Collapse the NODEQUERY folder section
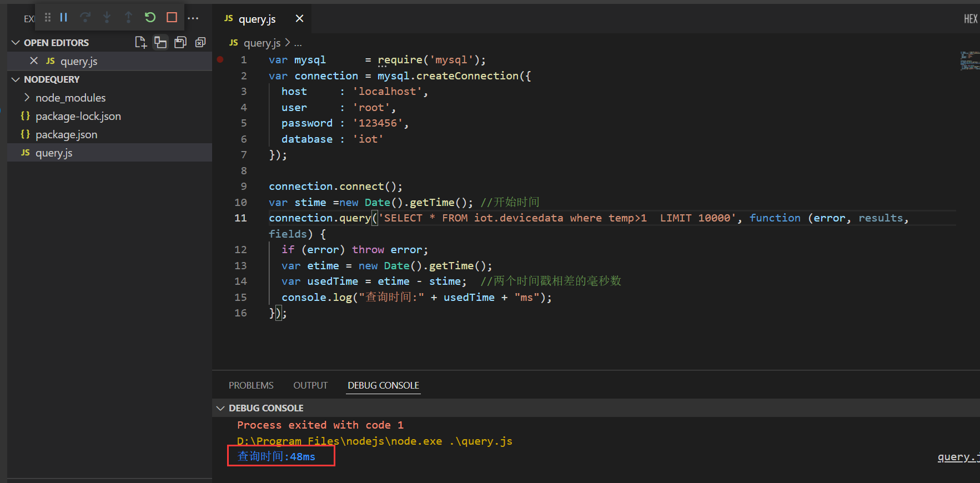Screen dimensions: 980x483 pos(16,79)
